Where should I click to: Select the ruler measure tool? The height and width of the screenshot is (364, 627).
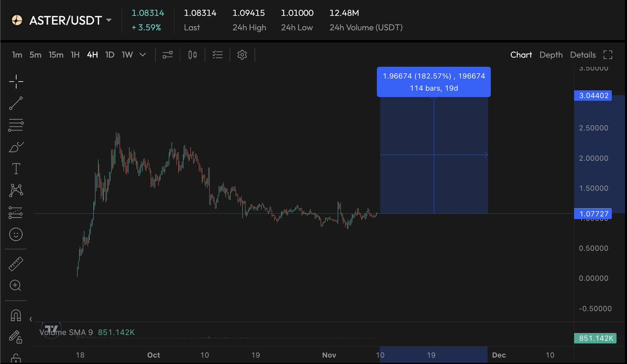16,264
